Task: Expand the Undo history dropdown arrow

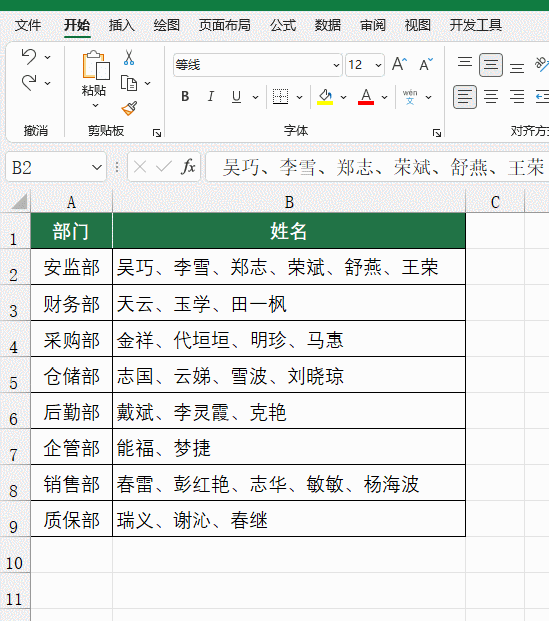Action: click(48, 57)
